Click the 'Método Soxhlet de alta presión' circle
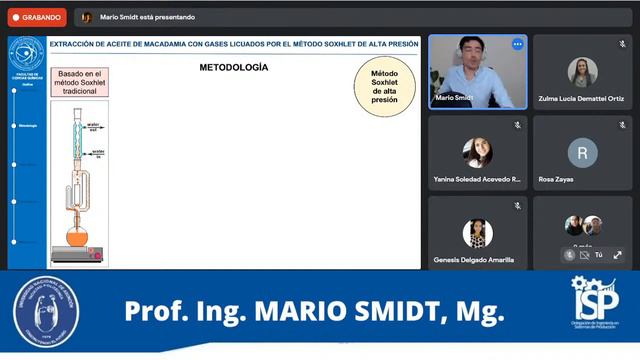The height and width of the screenshot is (360, 640). tap(384, 87)
